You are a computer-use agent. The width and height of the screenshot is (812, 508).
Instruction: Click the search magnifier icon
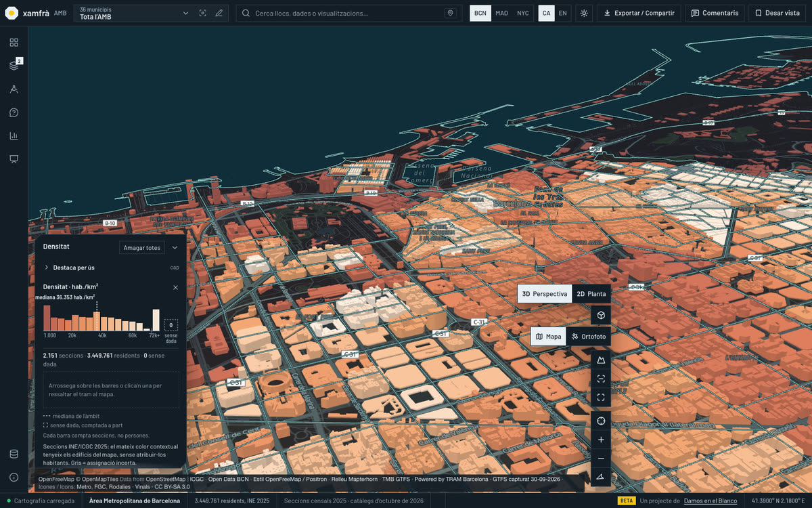pos(246,13)
